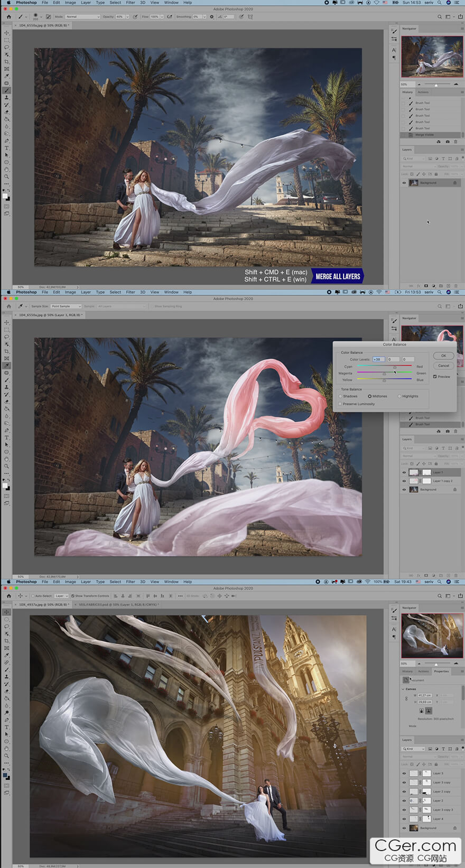Click History camera snapshot icon in Color Balance window

click(x=448, y=431)
